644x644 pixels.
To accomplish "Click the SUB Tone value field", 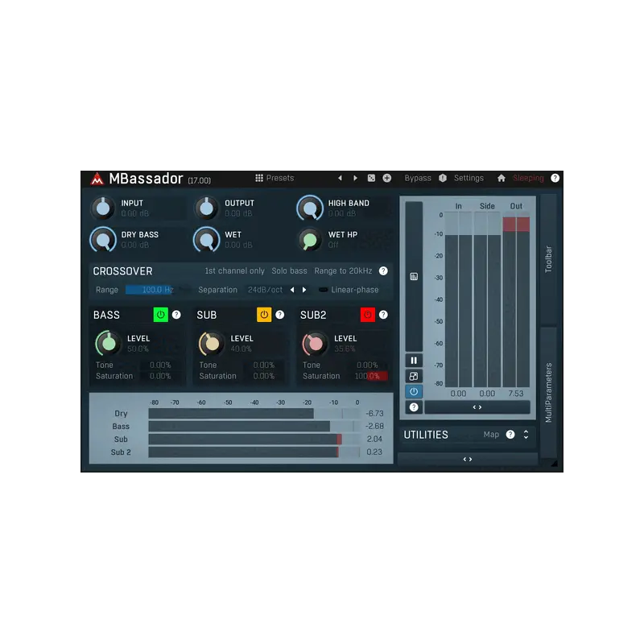I will click(264, 365).
